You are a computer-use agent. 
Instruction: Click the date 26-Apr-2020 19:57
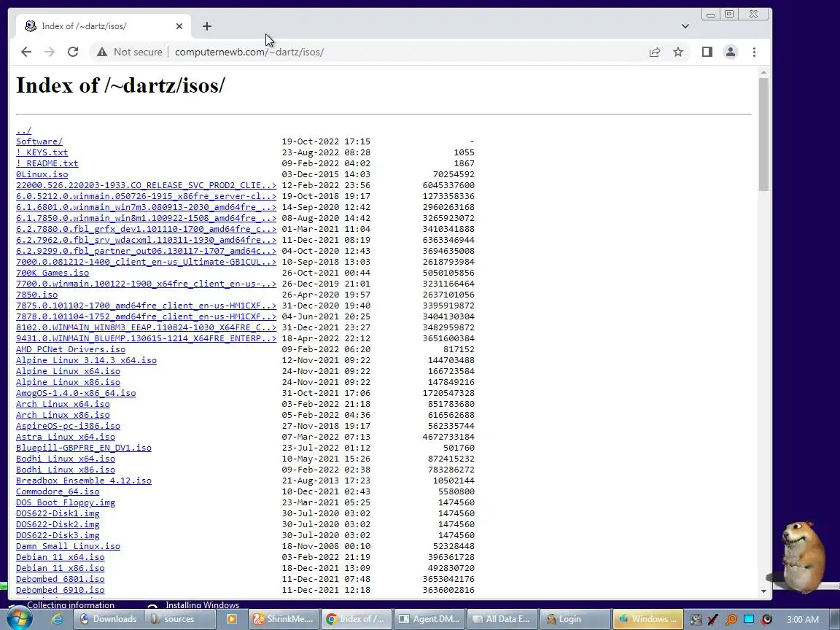click(x=326, y=295)
